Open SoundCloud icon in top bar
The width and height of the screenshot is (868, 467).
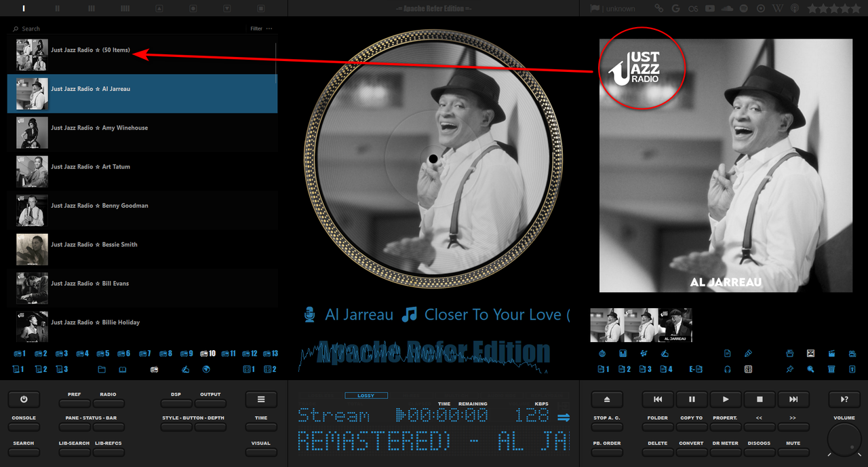[x=727, y=8]
